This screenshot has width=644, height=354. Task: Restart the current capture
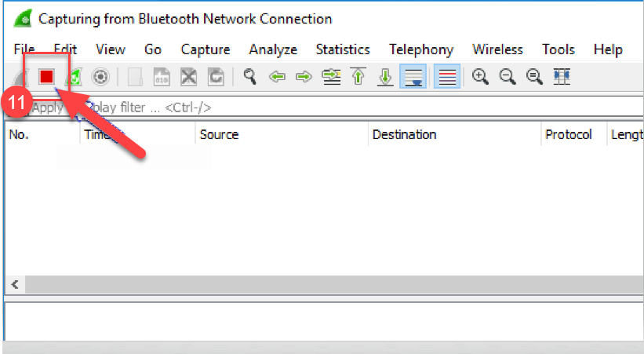tap(74, 77)
